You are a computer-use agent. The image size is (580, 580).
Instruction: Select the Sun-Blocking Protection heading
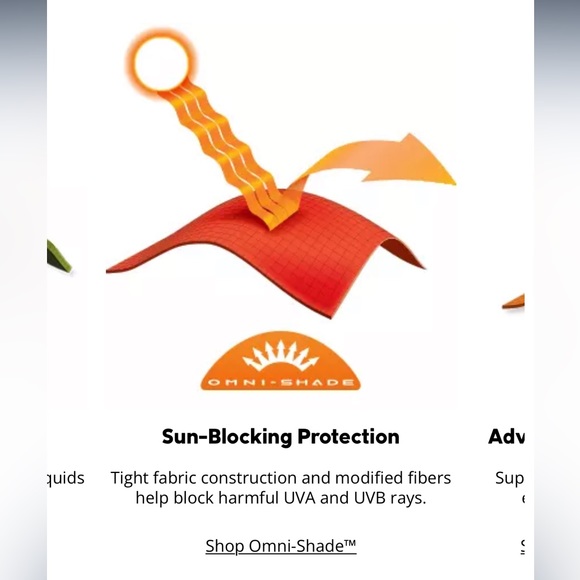pos(280,436)
